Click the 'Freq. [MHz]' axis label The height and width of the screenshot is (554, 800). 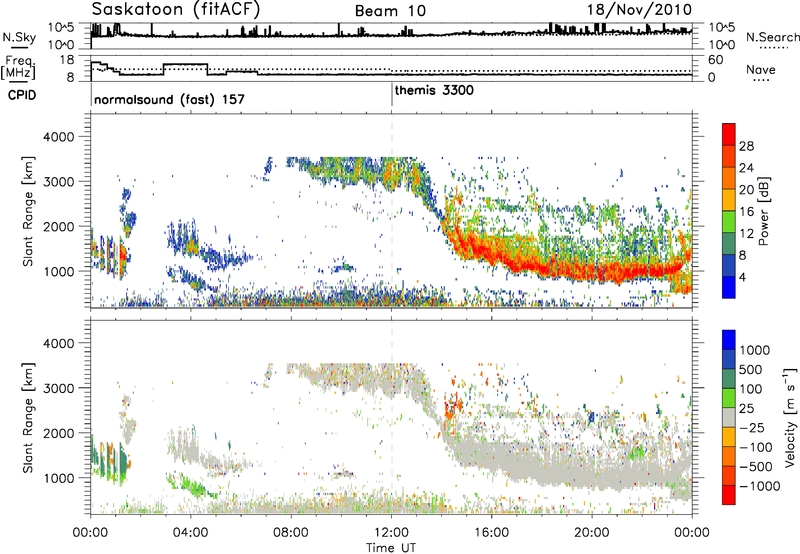point(18,68)
